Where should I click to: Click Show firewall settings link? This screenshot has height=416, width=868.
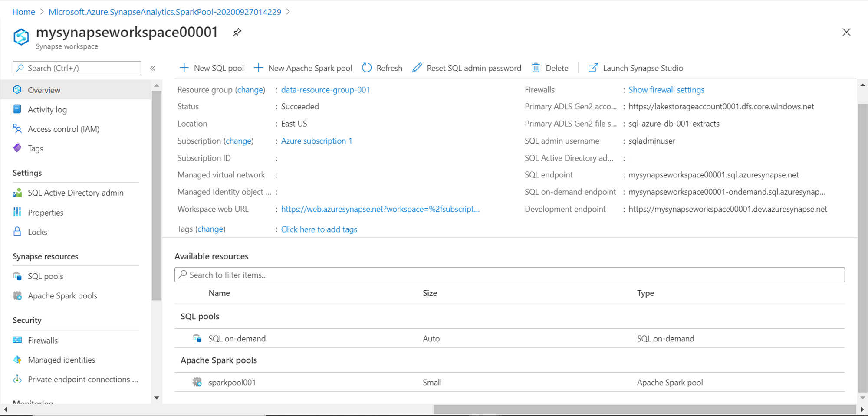[666, 90]
